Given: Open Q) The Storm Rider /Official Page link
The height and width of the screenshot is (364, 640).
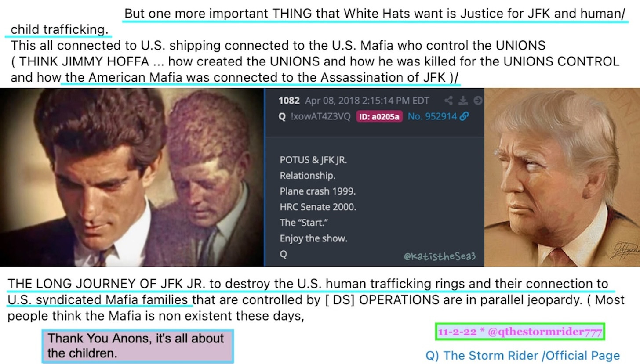Looking at the screenshot, I should (x=523, y=355).
